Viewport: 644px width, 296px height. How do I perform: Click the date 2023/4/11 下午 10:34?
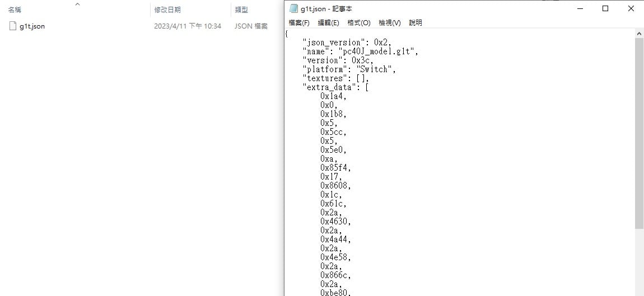point(188,26)
